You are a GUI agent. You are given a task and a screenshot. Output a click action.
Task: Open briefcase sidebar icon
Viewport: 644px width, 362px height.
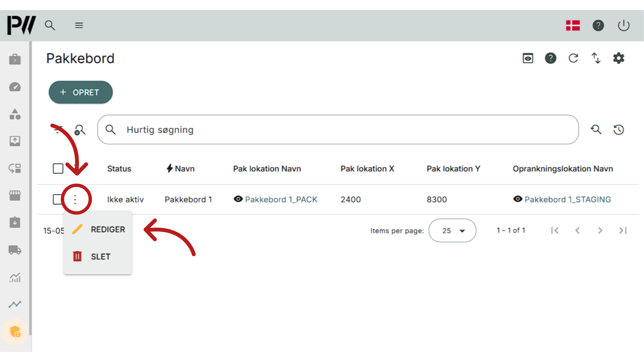pos(15,59)
